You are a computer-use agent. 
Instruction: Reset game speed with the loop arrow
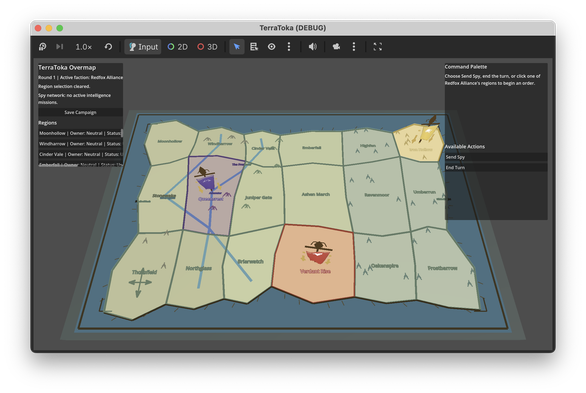tap(108, 47)
